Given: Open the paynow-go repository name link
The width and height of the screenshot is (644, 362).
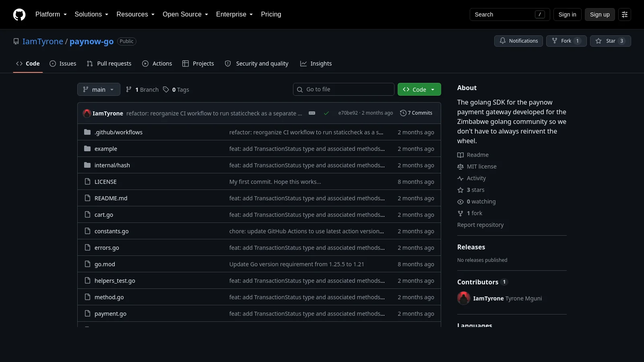Looking at the screenshot, I should [x=92, y=41].
